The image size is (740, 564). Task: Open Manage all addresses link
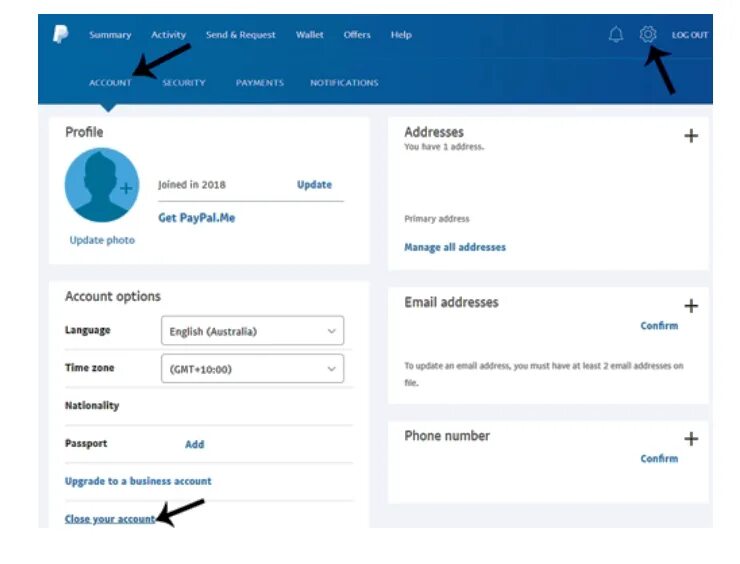click(454, 247)
